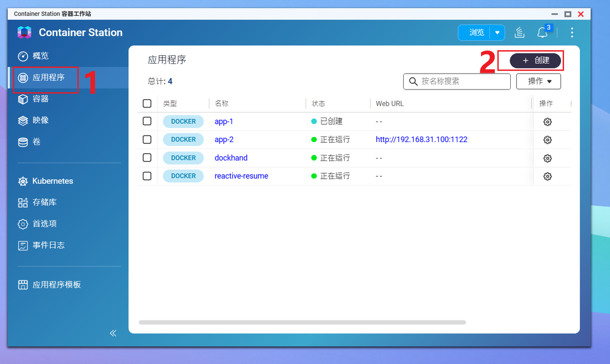Open the notifications bell

[542, 33]
